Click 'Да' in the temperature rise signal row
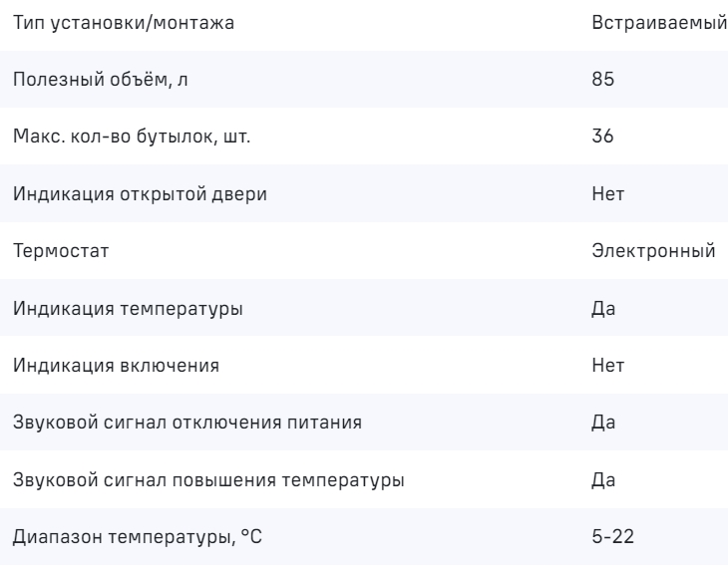Screen dimensions: 728x574 point(603,480)
